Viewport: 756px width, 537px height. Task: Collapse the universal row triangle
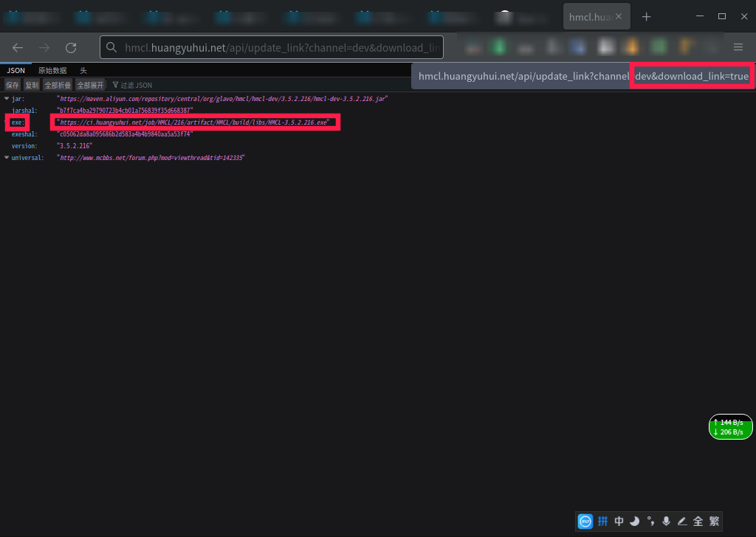coord(7,158)
